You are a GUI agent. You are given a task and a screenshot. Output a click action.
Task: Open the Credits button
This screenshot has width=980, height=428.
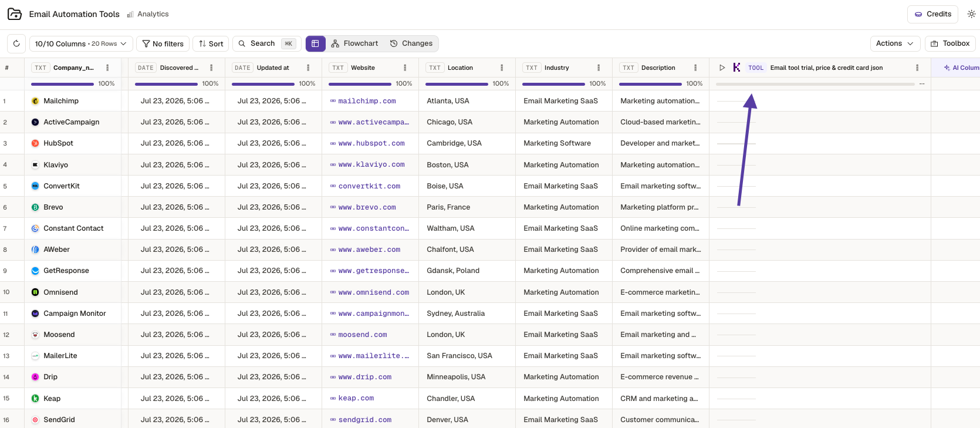coord(932,14)
